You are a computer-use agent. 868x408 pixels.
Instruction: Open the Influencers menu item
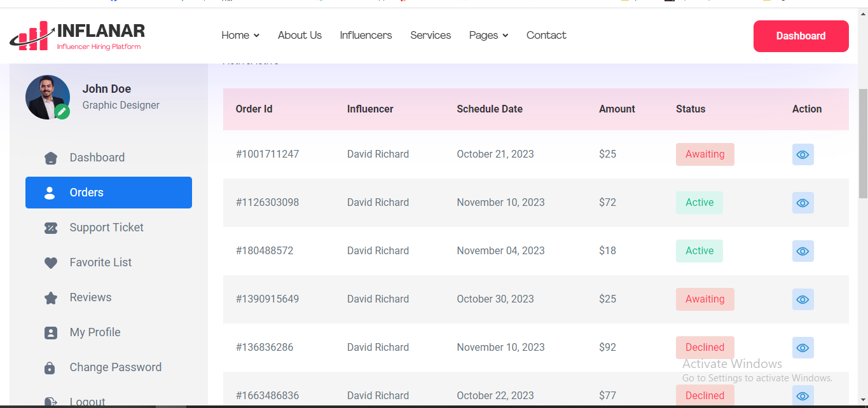pyautogui.click(x=366, y=36)
